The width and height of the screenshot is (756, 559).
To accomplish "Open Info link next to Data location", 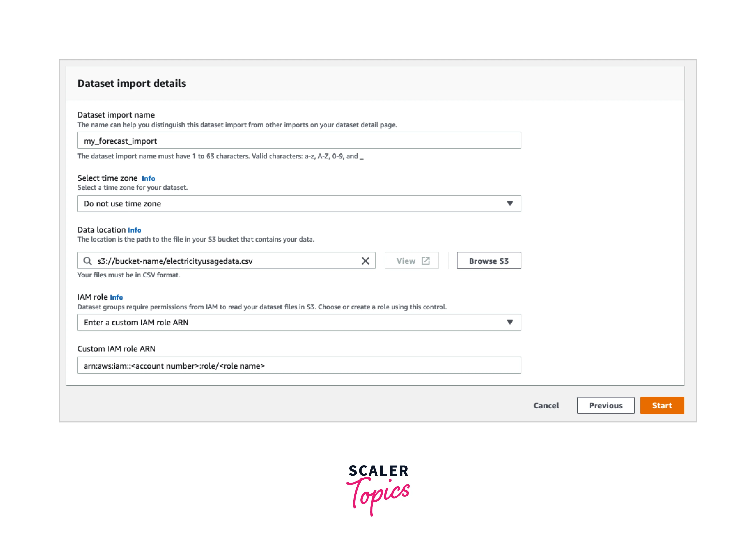I will (134, 230).
